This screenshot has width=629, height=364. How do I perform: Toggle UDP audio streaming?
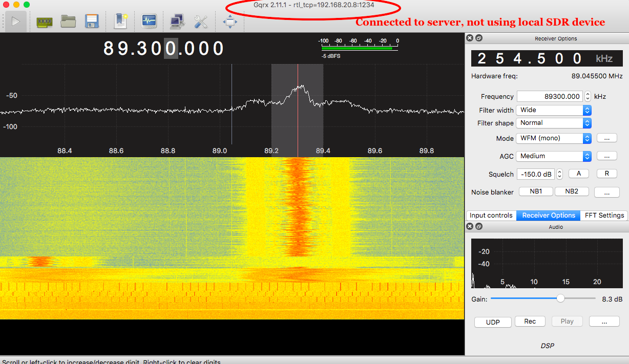[493, 322]
